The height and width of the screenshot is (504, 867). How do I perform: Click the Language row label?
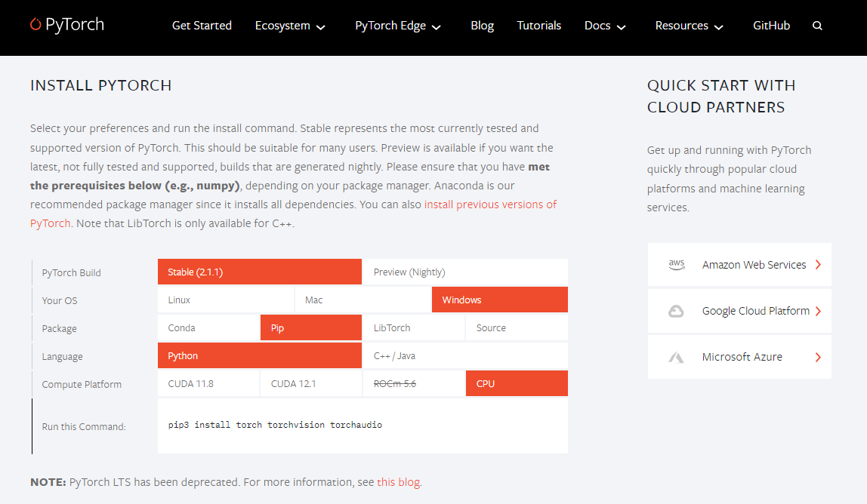(x=62, y=356)
